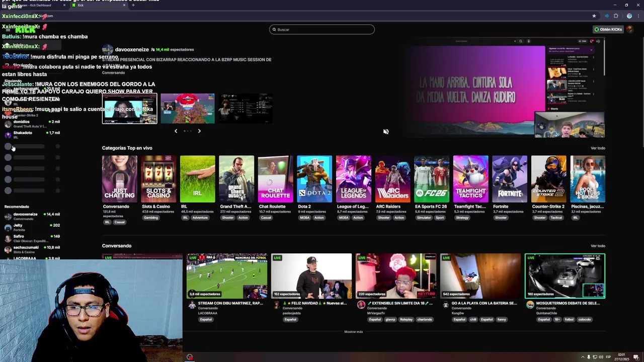Open sachauzumaki in Recomendado list
644x362 pixels.
[x=31, y=249]
